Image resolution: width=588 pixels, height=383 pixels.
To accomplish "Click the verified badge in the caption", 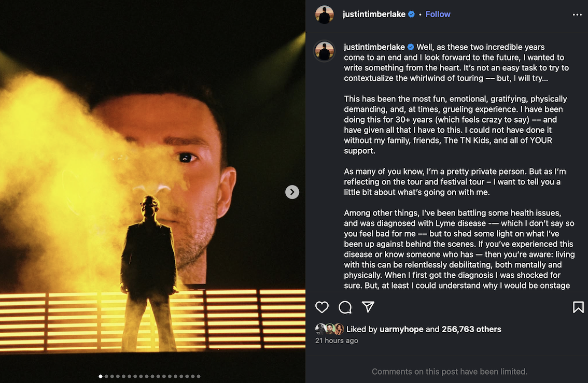I will coord(411,47).
